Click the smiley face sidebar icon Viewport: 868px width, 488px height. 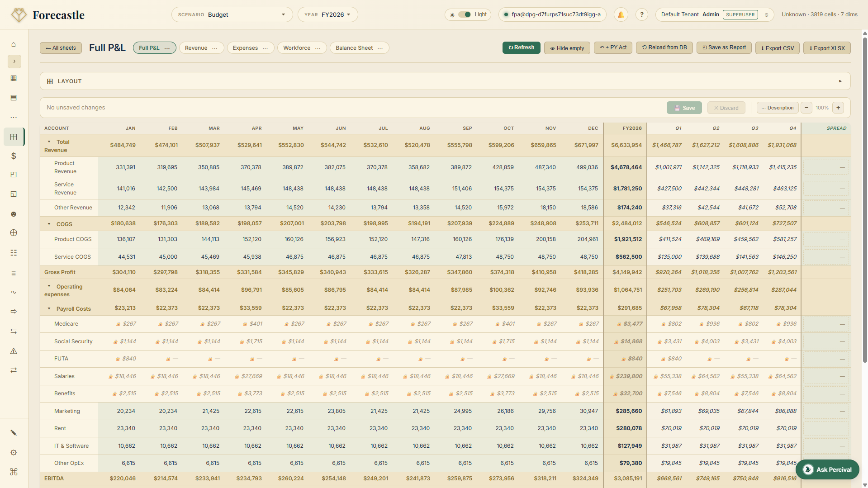click(14, 214)
